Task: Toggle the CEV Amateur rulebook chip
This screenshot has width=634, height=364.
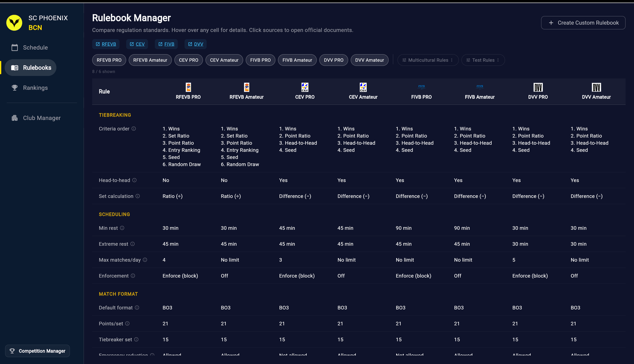Action: point(224,60)
